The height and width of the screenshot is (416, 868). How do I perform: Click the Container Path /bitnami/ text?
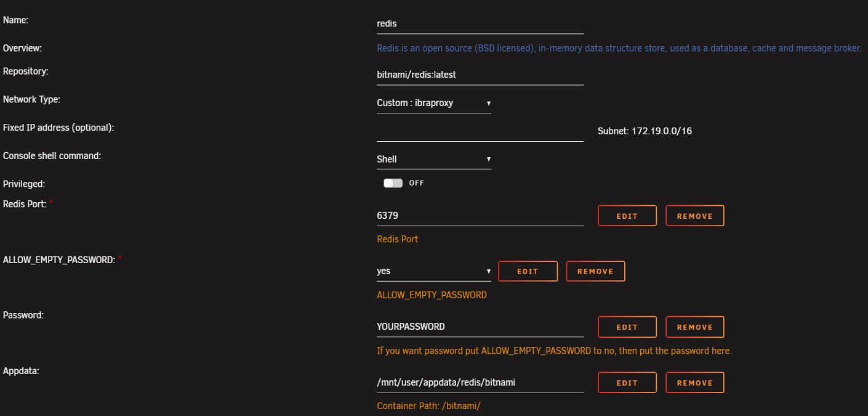pyautogui.click(x=428, y=406)
